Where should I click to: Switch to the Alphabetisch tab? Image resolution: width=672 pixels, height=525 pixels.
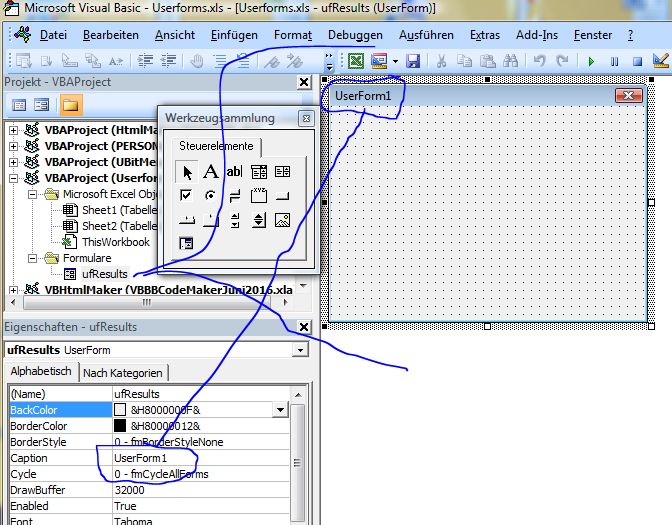pos(41,371)
